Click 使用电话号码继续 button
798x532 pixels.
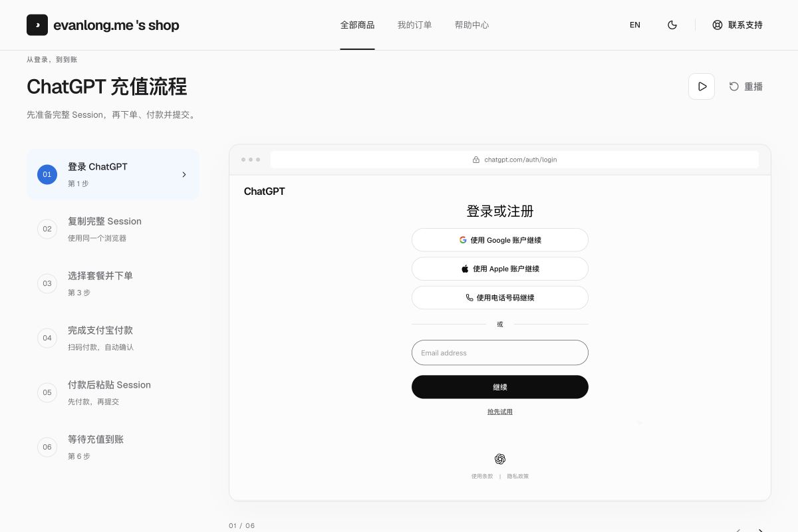500,298
